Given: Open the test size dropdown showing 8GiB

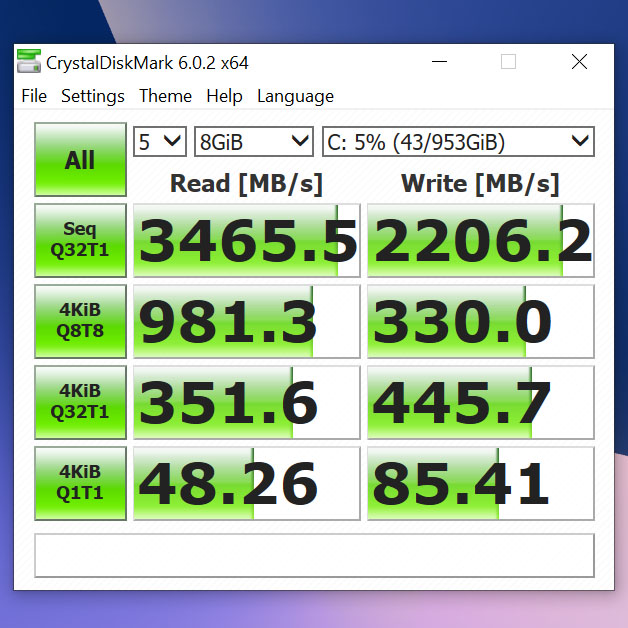Looking at the screenshot, I should pos(254,141).
